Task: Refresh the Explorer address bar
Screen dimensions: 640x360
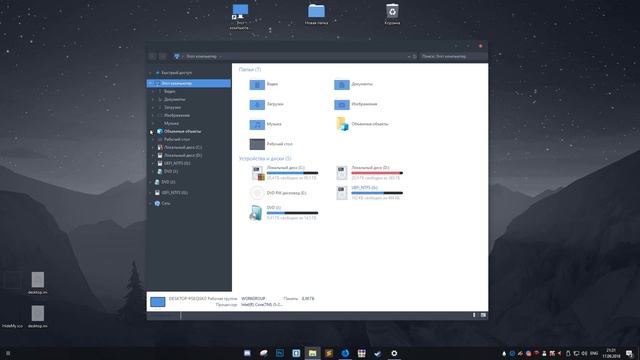Action: coord(414,56)
